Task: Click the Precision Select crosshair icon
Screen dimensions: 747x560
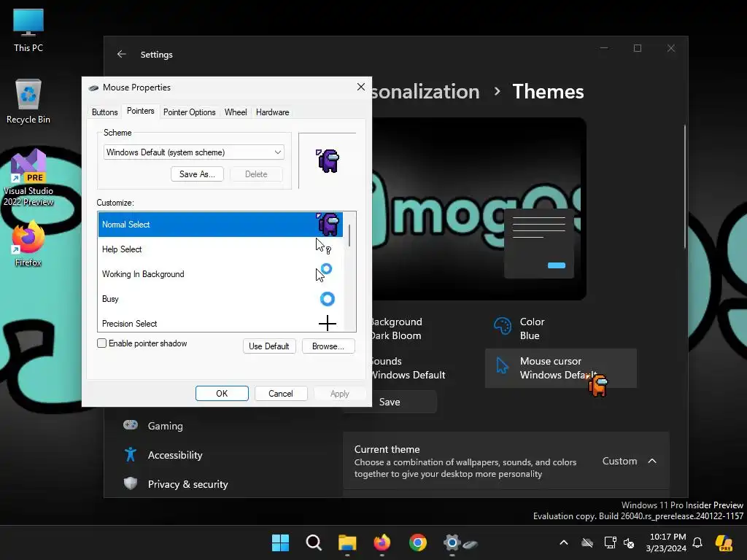Action: point(328,323)
